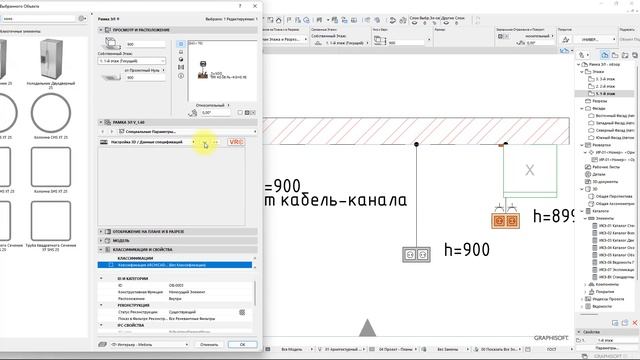The width and height of the screenshot is (640, 360).
Task: Select the double-door refrigerator thumbnail
Action: (51, 59)
